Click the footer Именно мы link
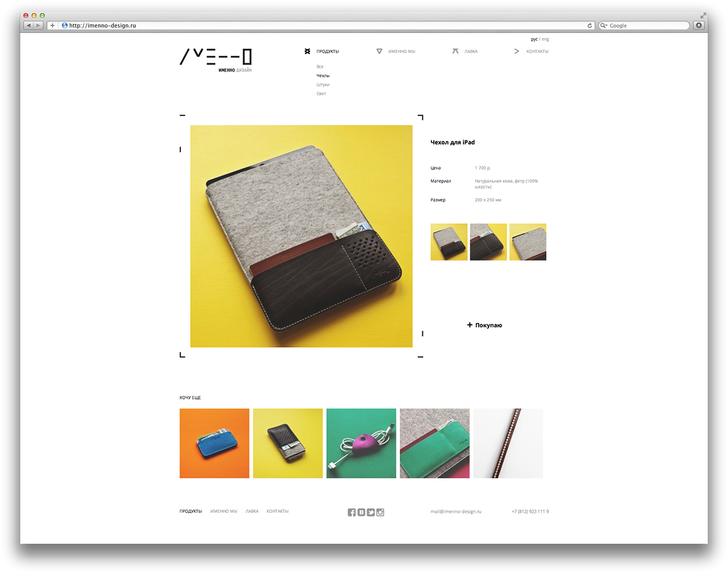This screenshot has width=728, height=573. (224, 512)
